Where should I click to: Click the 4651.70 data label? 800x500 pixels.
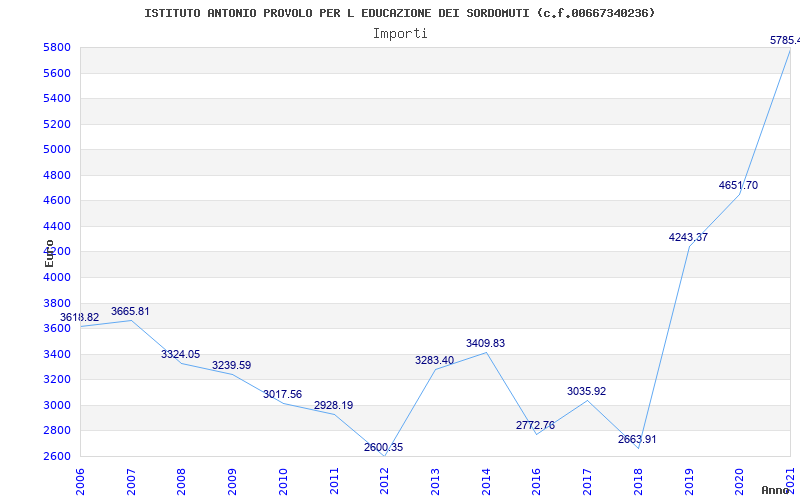point(738,186)
